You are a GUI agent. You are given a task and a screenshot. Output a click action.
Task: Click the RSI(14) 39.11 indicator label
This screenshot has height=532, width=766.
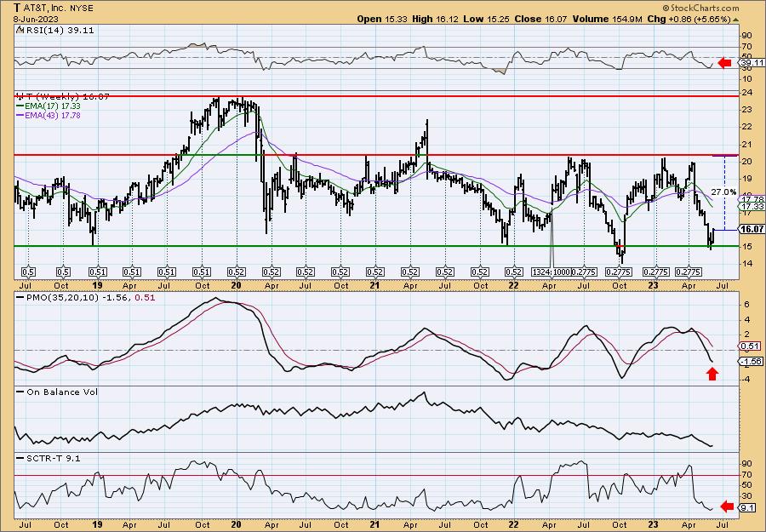click(x=60, y=30)
